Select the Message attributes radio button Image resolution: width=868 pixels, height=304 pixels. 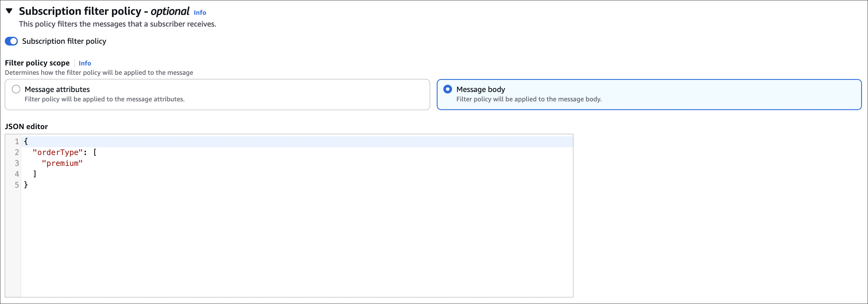click(x=16, y=89)
